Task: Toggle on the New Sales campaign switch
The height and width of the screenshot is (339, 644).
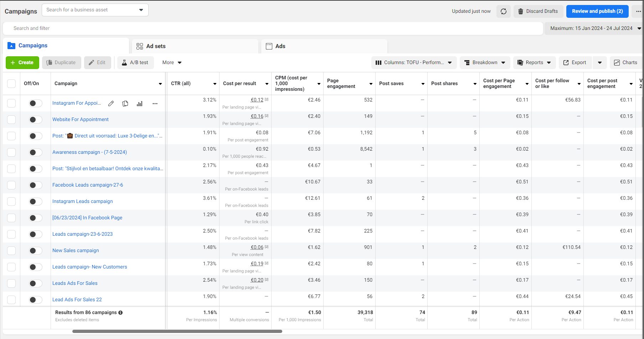Action: 36,251
